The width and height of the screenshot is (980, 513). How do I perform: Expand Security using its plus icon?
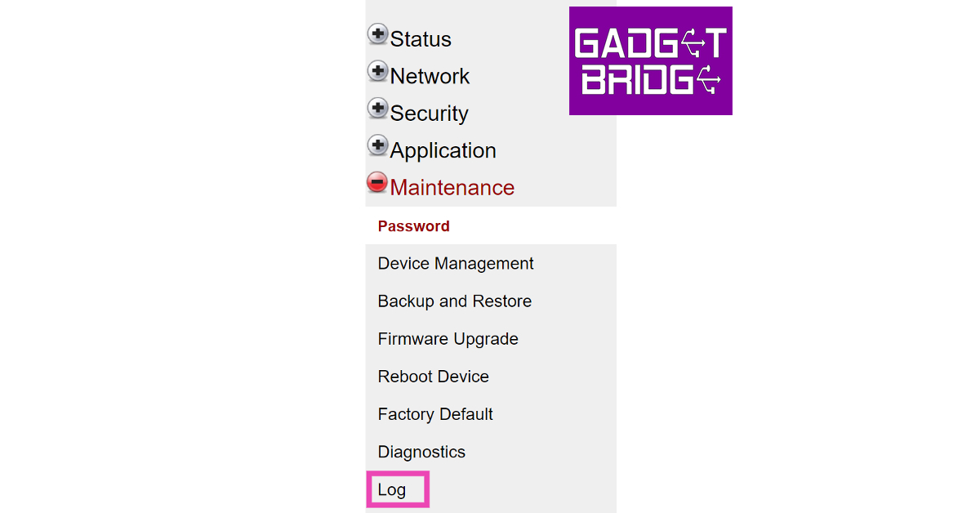coord(377,109)
